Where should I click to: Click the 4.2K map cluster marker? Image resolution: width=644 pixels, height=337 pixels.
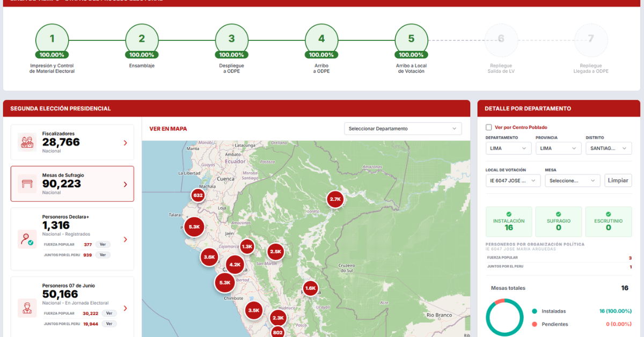pos(235,265)
